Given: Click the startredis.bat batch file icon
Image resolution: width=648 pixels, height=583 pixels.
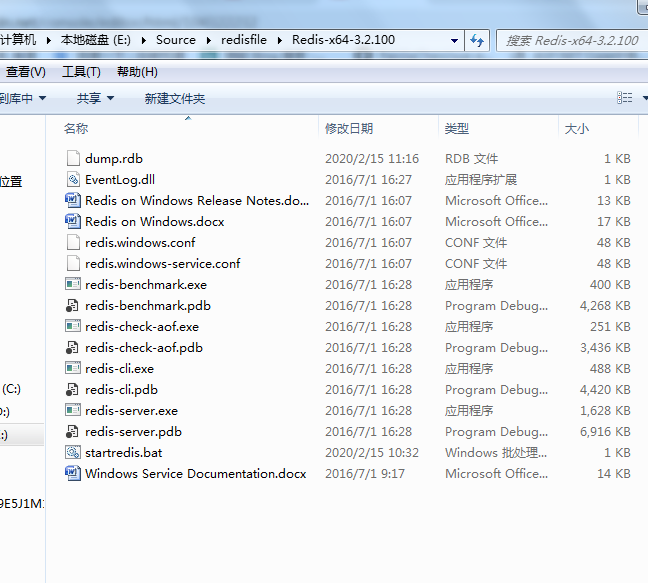Looking at the screenshot, I should point(73,452).
